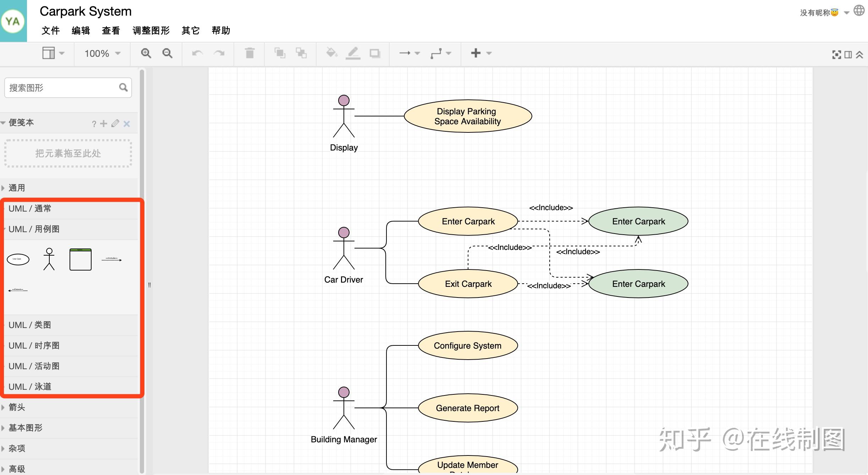
Task: Open the 100% zoom level dropdown
Action: coord(102,54)
